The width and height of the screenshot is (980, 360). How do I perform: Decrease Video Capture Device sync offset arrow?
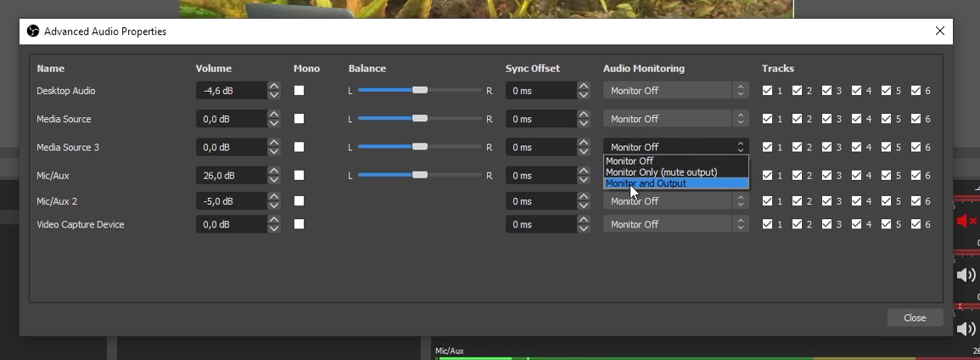[x=583, y=228]
